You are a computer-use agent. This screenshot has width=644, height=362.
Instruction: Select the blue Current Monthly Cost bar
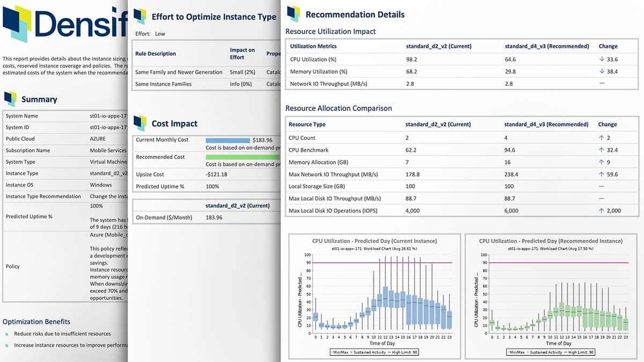(x=228, y=140)
